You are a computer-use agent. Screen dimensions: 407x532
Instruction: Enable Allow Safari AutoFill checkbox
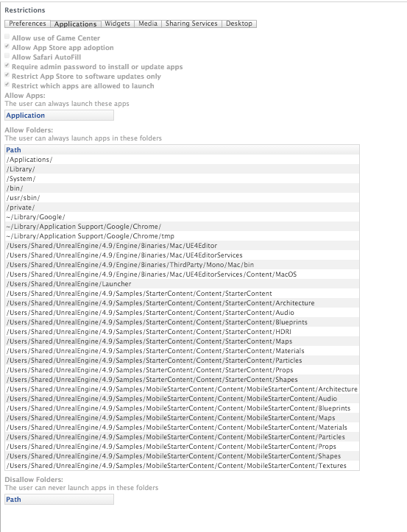click(7, 56)
